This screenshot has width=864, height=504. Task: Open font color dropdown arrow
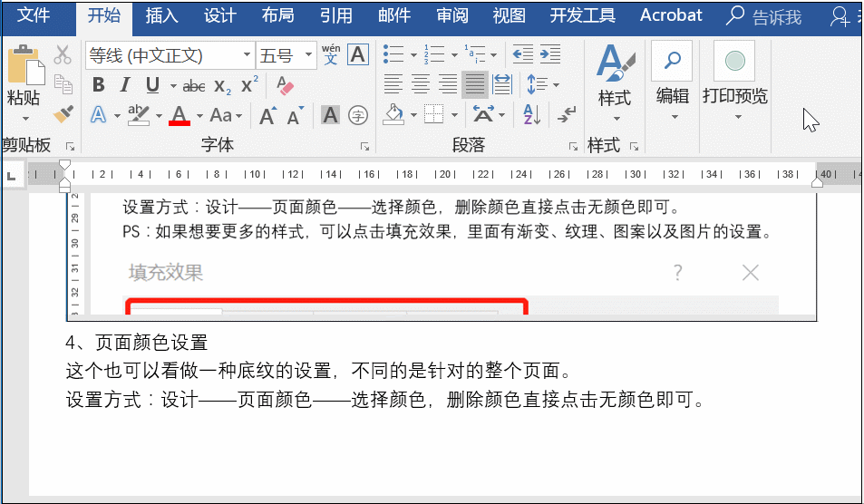click(x=199, y=116)
